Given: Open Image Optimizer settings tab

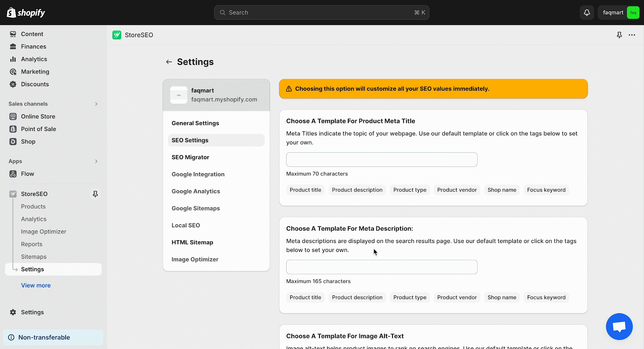Looking at the screenshot, I should (x=216, y=260).
